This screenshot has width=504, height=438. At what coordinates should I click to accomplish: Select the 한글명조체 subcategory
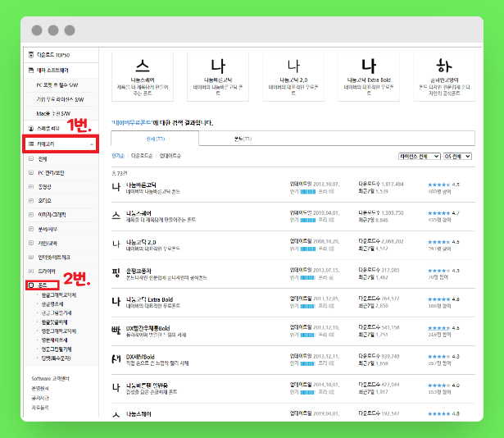52,304
